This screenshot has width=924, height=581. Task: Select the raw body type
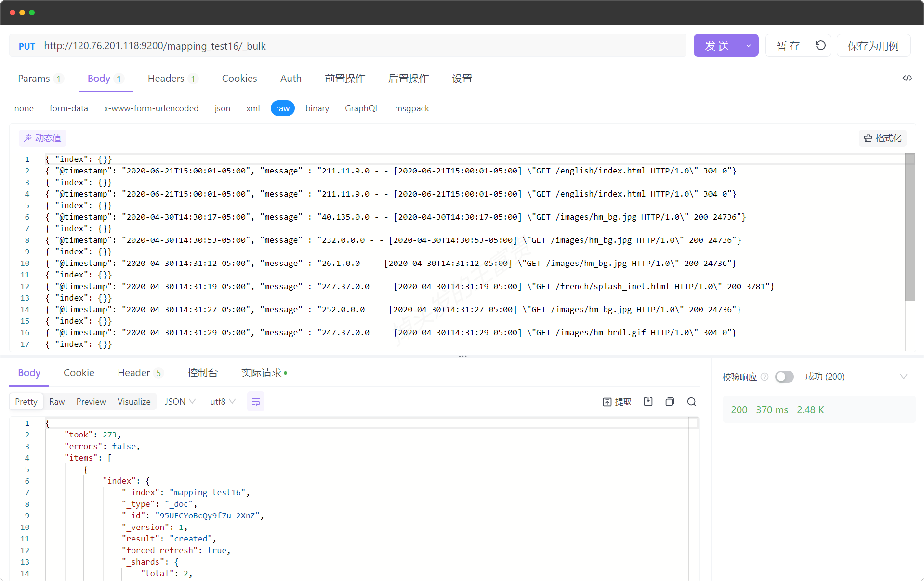[283, 108]
